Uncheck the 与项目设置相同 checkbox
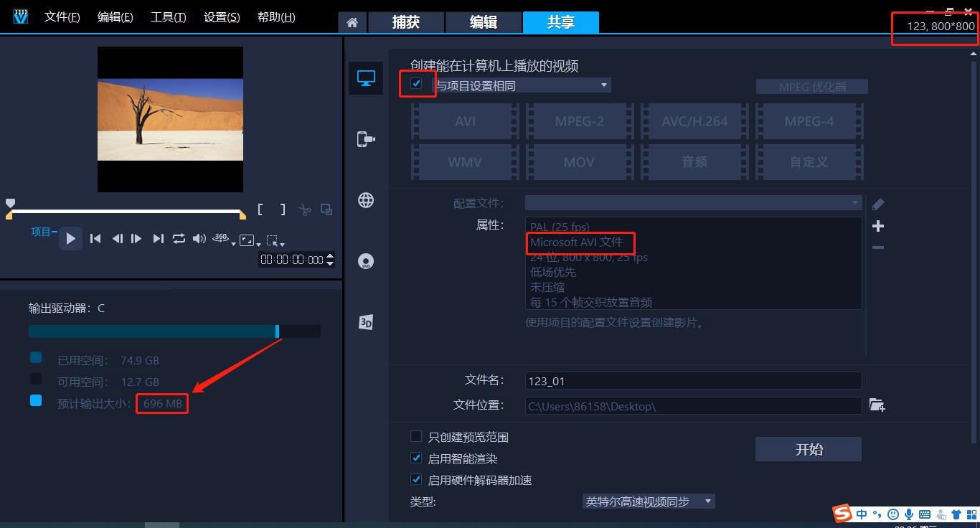The width and height of the screenshot is (980, 528). [x=418, y=84]
